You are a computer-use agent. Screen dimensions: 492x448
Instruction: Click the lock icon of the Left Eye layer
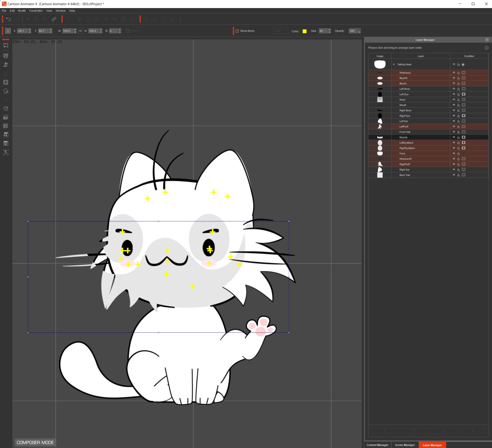459,94
